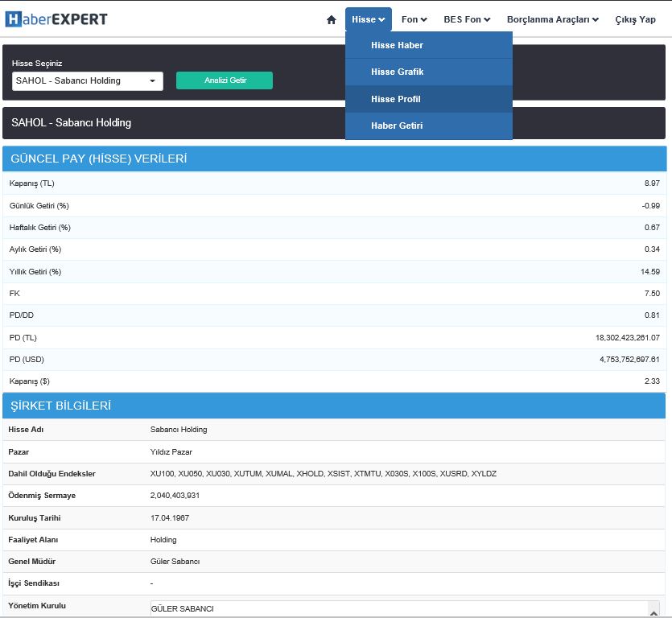
Task: Click Faaliyet Alanı value Holding
Action: click(x=163, y=540)
